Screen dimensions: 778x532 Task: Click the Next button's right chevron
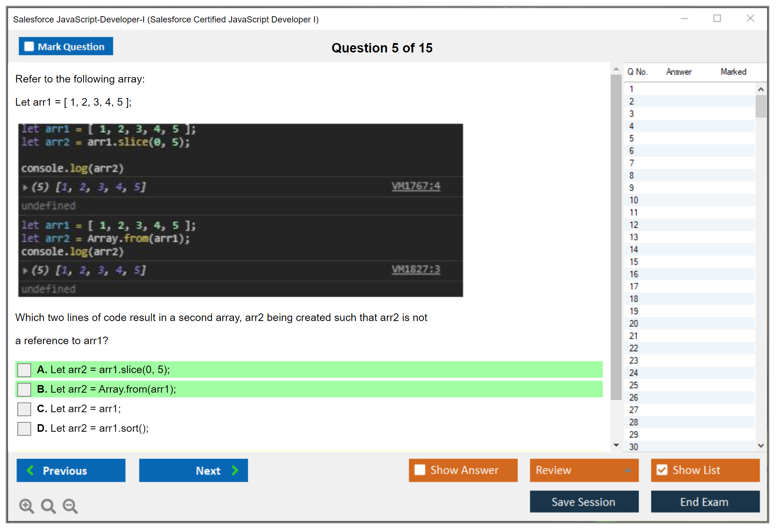[x=235, y=470]
